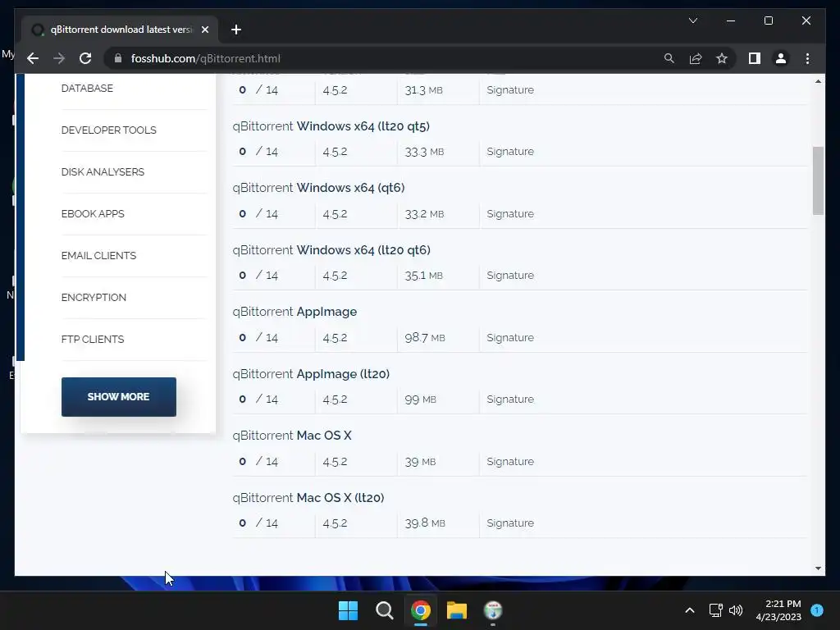Bookmark this page with the star
The image size is (840, 630).
(722, 58)
